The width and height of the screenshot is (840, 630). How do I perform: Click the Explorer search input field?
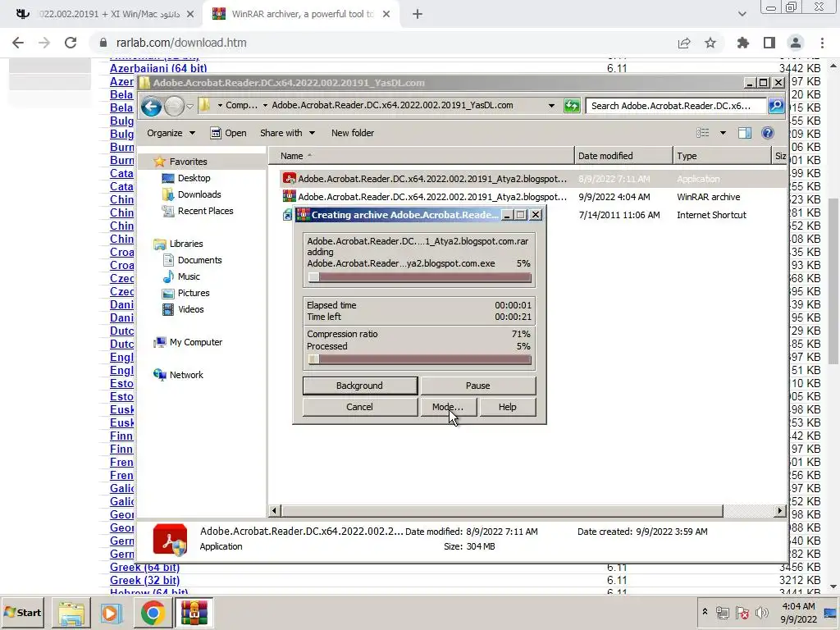pos(676,106)
